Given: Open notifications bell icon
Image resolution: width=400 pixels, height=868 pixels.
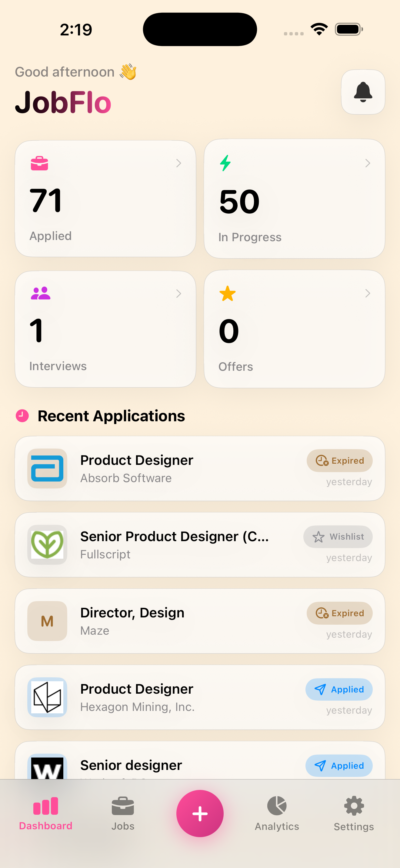Looking at the screenshot, I should point(363,92).
